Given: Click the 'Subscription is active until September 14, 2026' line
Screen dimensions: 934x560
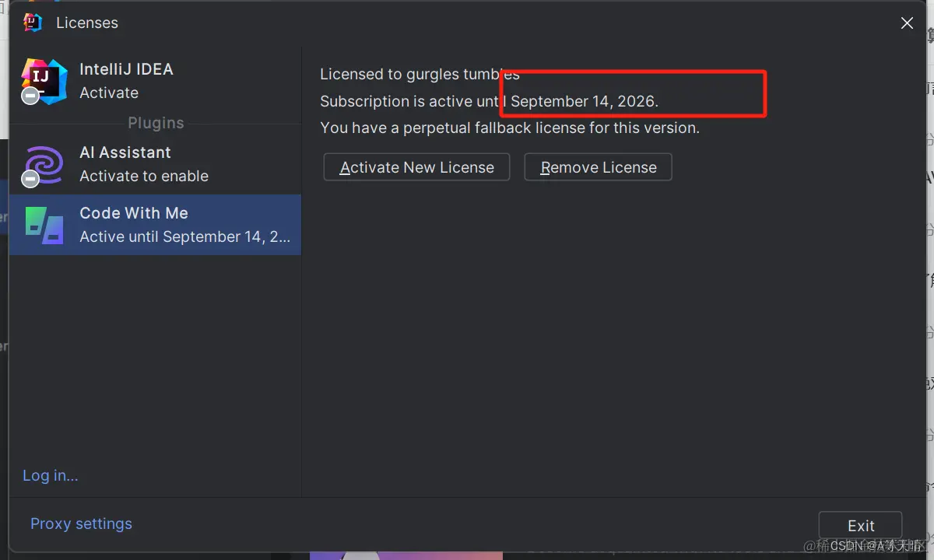Looking at the screenshot, I should tap(489, 101).
